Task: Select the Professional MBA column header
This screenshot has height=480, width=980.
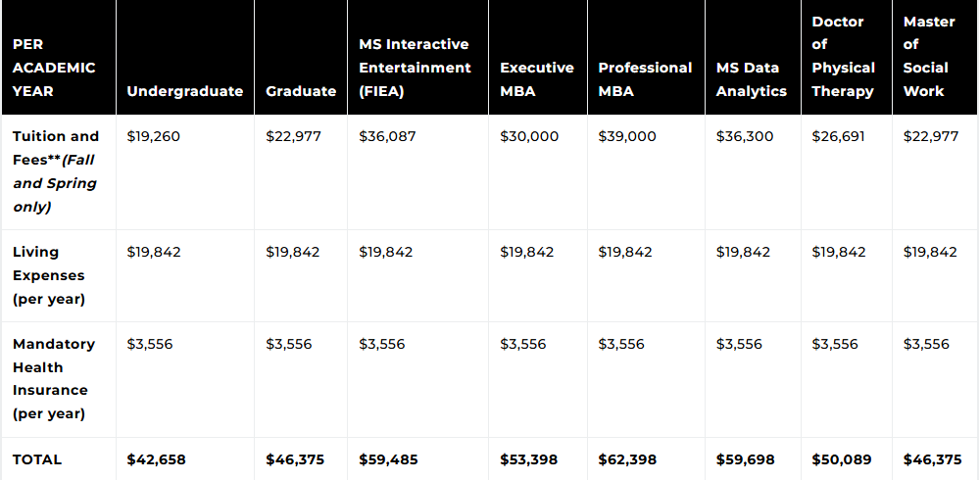Action: coord(645,79)
